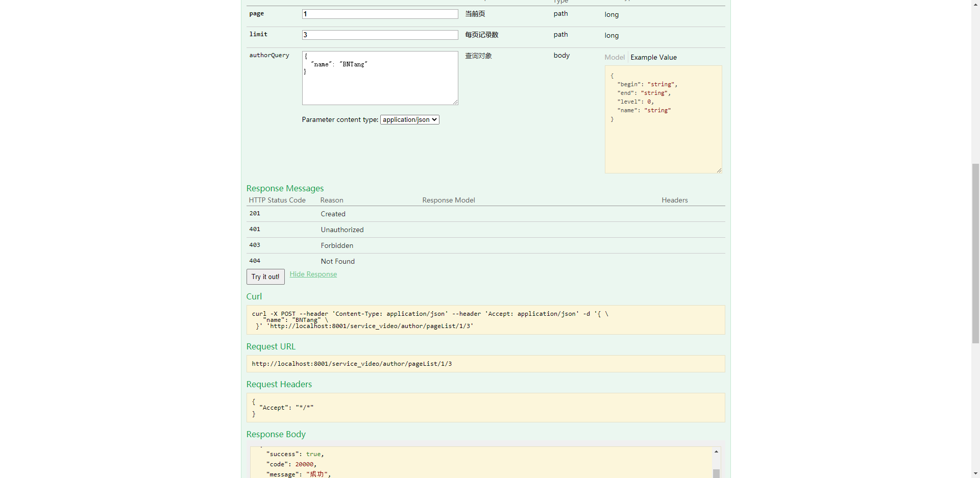980x478 pixels.
Task: Click the Not Found reason text
Action: [337, 261]
